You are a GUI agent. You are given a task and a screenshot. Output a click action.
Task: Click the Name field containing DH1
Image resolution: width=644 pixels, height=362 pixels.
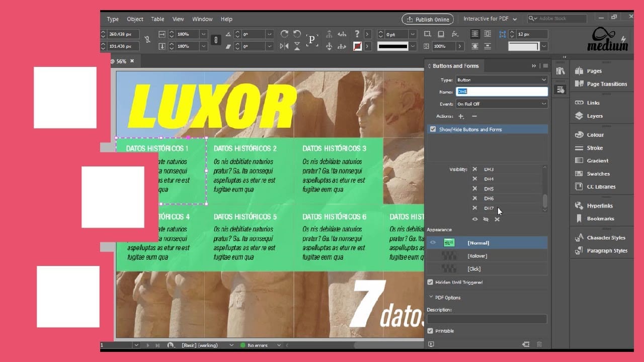tap(502, 92)
